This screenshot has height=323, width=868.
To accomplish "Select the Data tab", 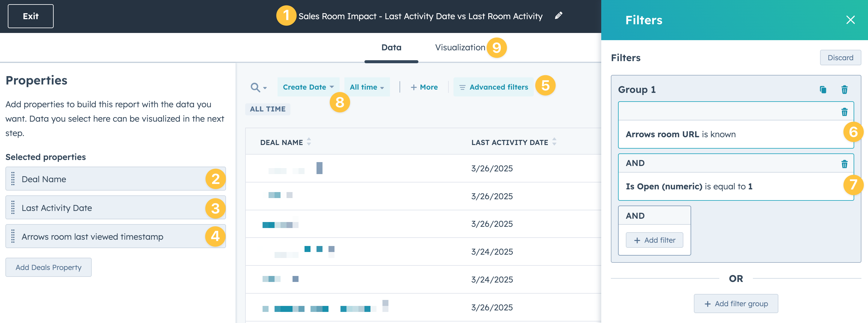I will click(x=391, y=47).
